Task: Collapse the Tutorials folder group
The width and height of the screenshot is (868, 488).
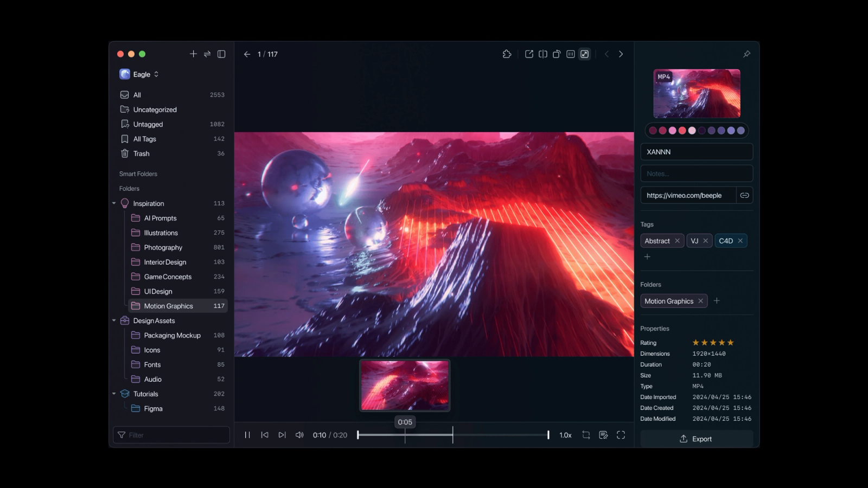Action: (x=114, y=394)
